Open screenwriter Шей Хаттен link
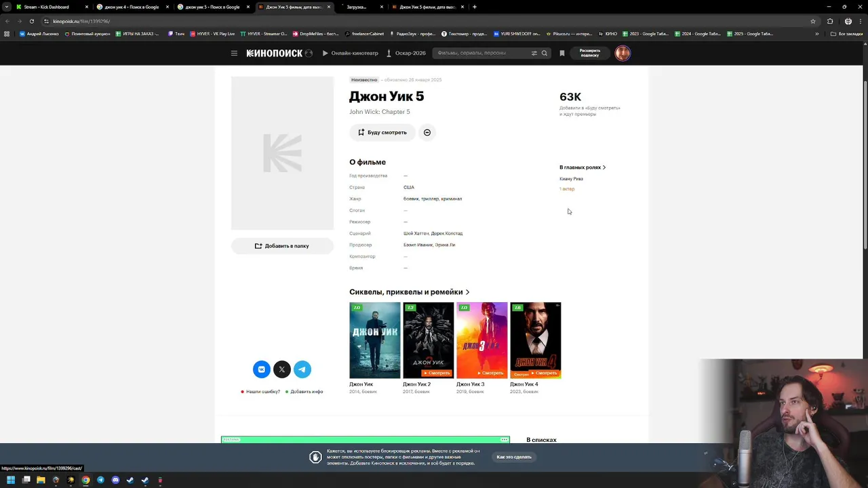The image size is (868, 488). coord(416,233)
